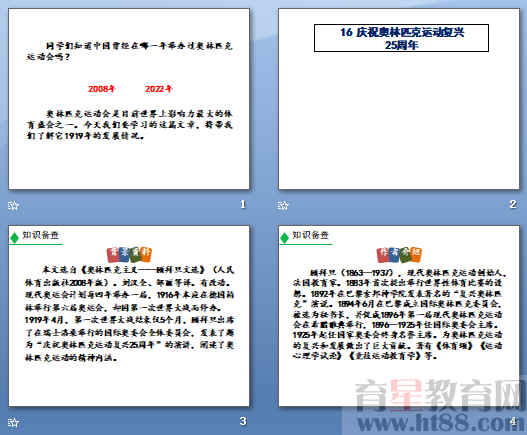Click the 知识备查 heading on slide 4

coord(311,235)
